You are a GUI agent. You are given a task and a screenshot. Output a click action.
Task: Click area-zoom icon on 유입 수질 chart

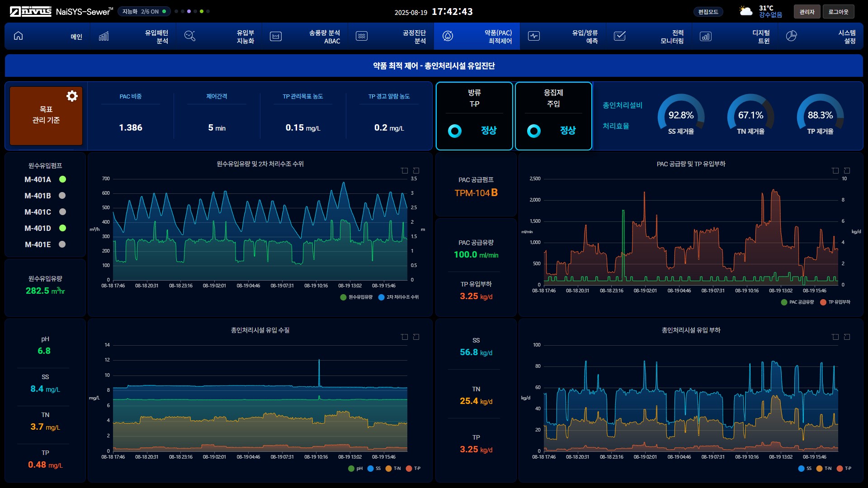(404, 337)
